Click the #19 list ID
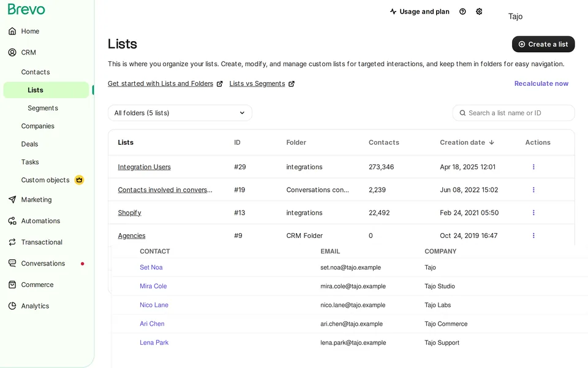The width and height of the screenshot is (588, 368). tap(239, 190)
